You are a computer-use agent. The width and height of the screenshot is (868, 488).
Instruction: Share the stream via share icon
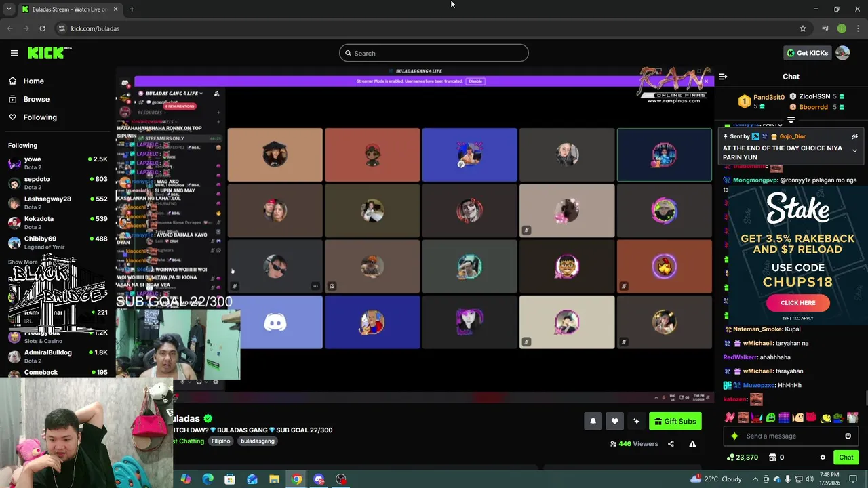click(671, 444)
